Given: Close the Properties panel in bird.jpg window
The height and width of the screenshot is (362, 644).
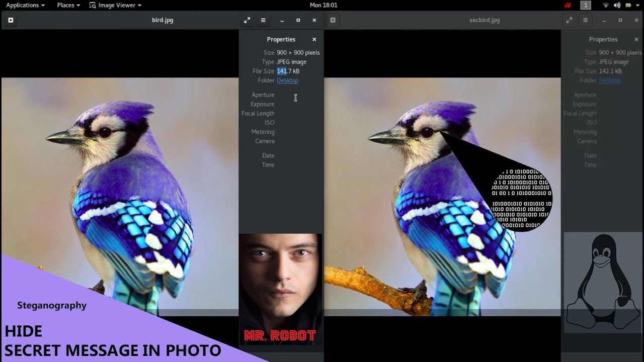Looking at the screenshot, I should point(314,39).
